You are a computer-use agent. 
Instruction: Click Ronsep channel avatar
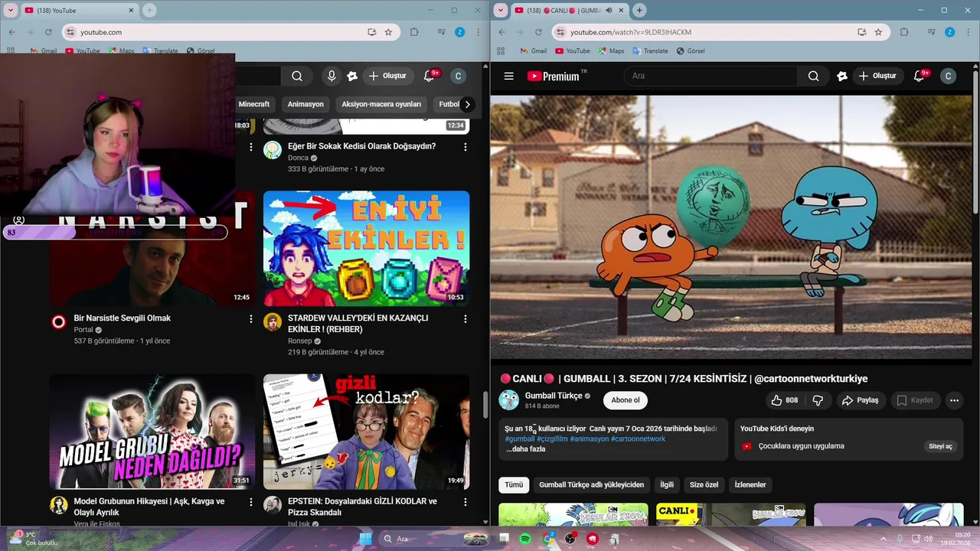[273, 321]
